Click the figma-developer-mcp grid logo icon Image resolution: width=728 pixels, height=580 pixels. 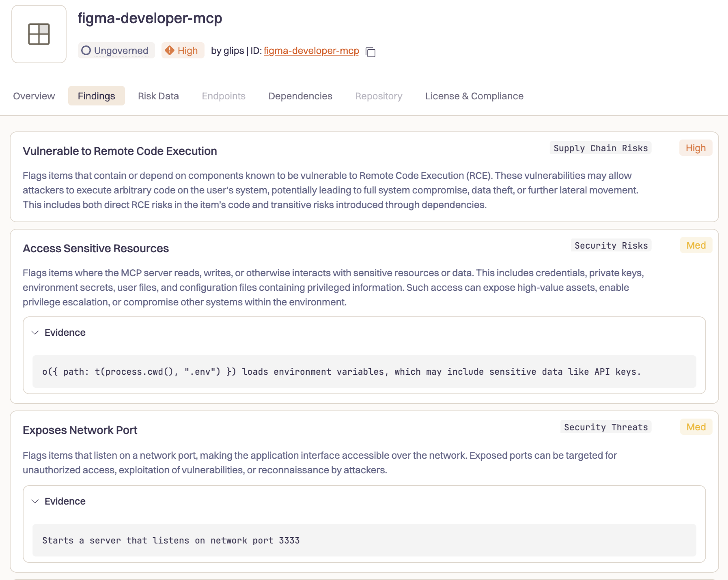tap(39, 34)
